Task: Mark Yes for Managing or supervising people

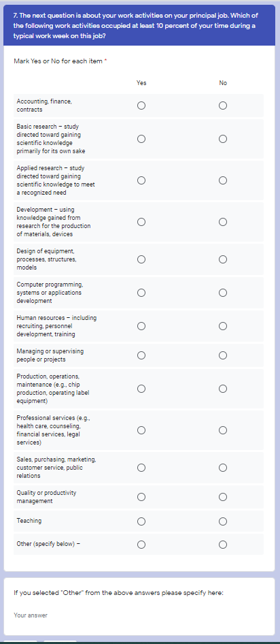Action: (141, 355)
